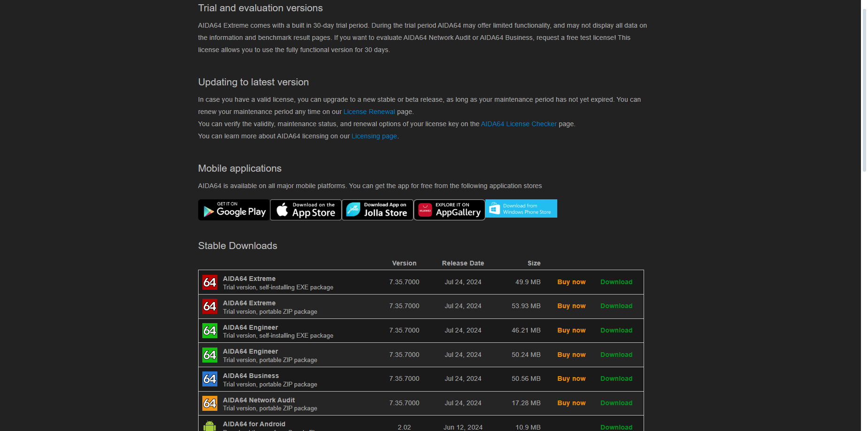Download AIDA64 Extreme self-installing EXE package
Image resolution: width=868 pixels, height=431 pixels.
click(616, 282)
